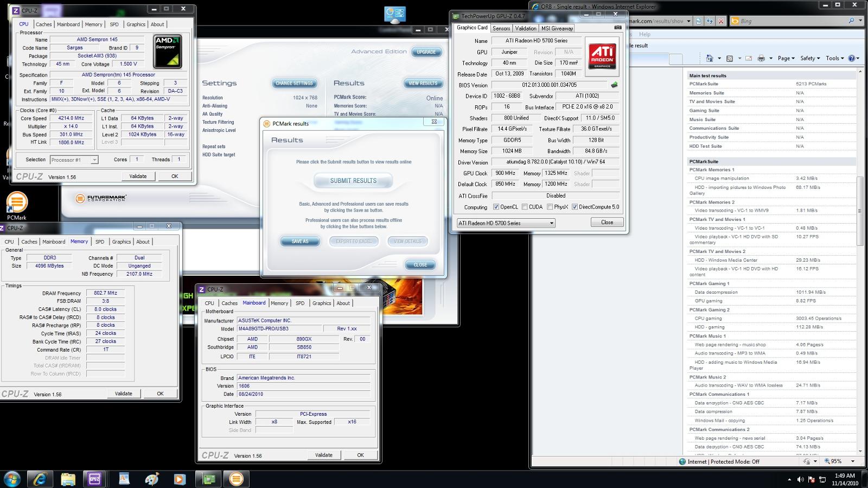Click the GPU-Z screenshot camera icon
Image resolution: width=868 pixels, height=488 pixels.
(x=617, y=28)
